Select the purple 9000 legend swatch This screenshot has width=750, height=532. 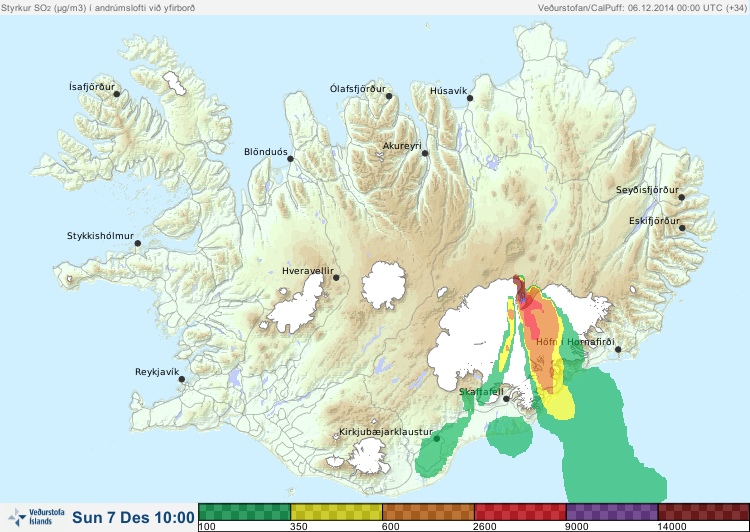pos(612,511)
